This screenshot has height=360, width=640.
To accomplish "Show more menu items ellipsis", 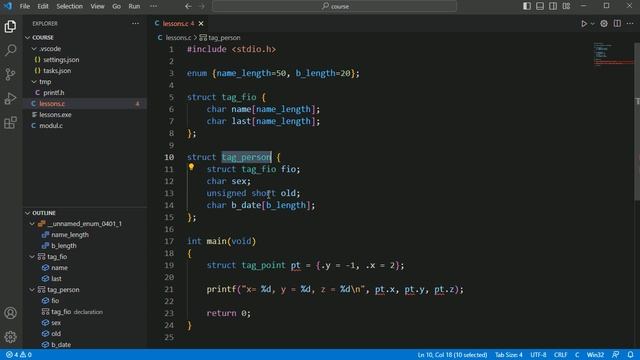I will tap(153, 6).
